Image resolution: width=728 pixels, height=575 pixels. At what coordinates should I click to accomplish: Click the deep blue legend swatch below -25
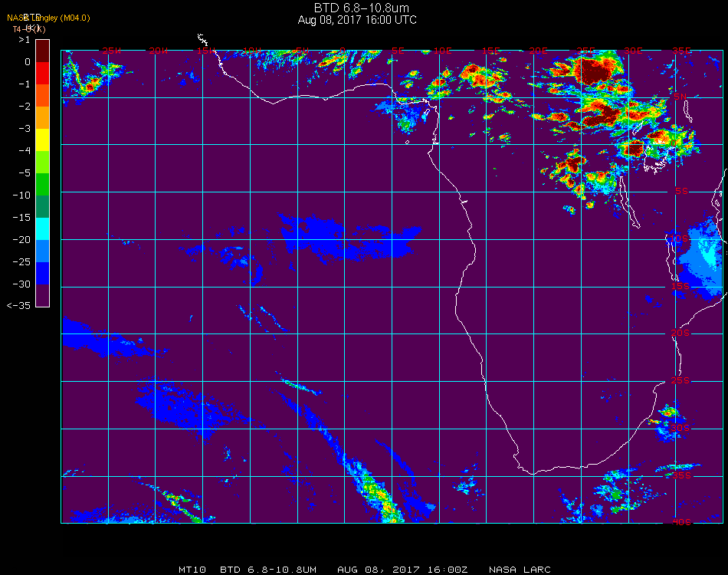42,274
